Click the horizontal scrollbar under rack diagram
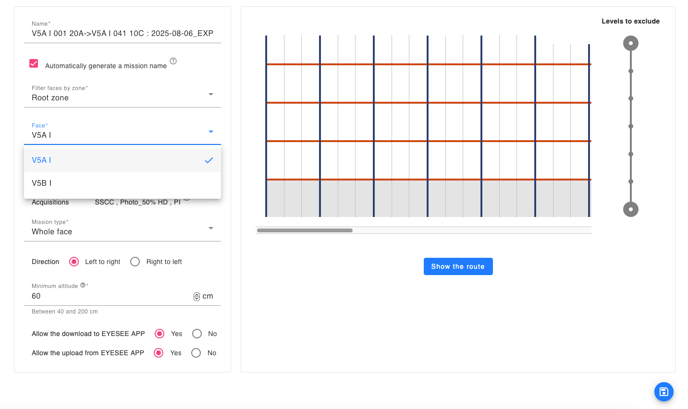The width and height of the screenshot is (688, 409). click(305, 231)
